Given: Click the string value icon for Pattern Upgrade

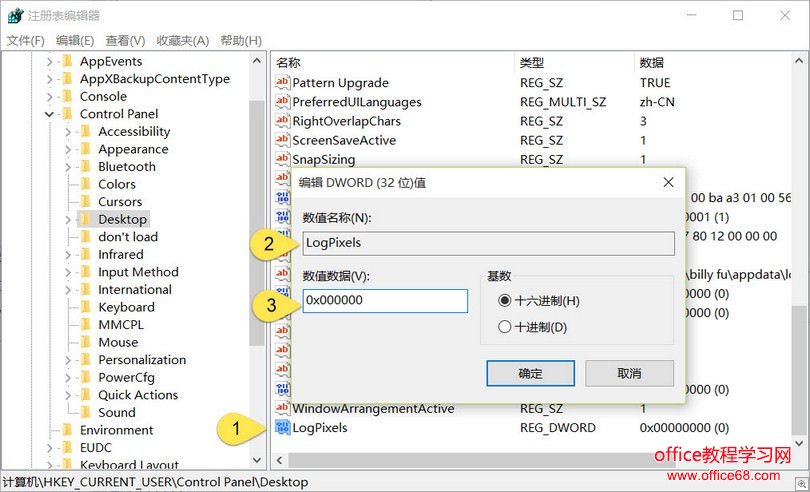Looking at the screenshot, I should pyautogui.click(x=283, y=83).
